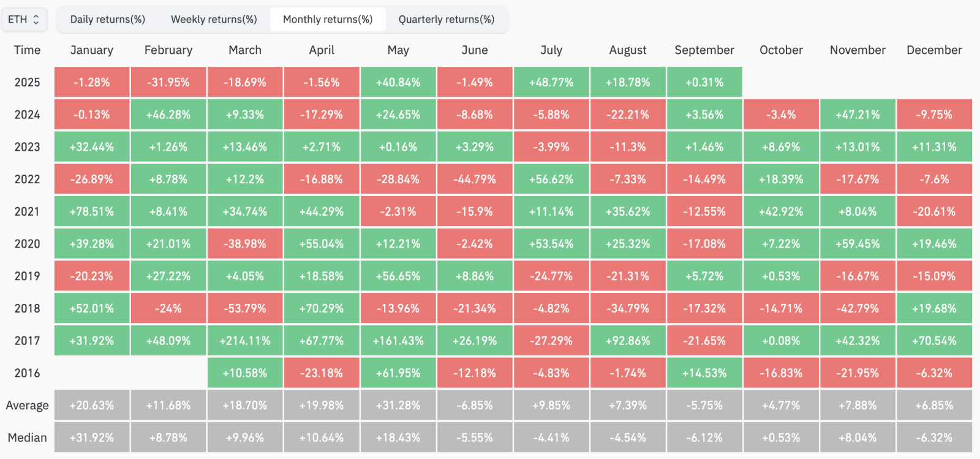Switch to Quarterly returns(%) tab
Screen dimensions: 980x459
coord(447,20)
